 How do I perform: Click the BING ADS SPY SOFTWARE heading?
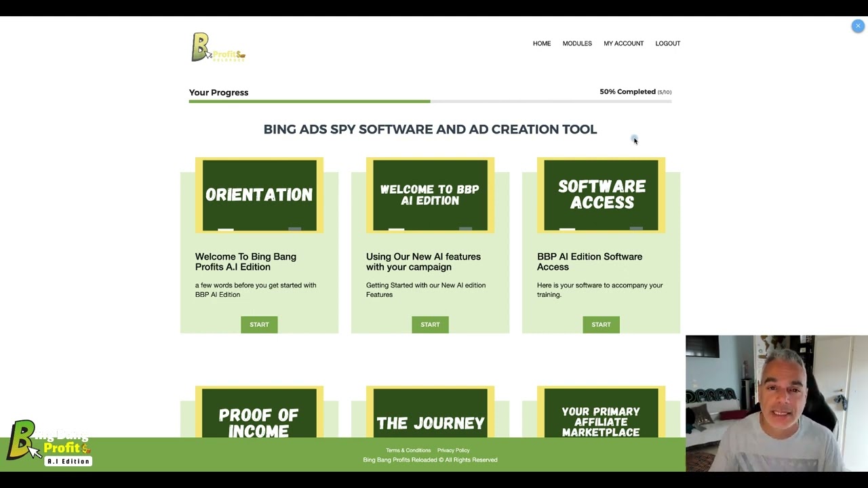(x=430, y=129)
